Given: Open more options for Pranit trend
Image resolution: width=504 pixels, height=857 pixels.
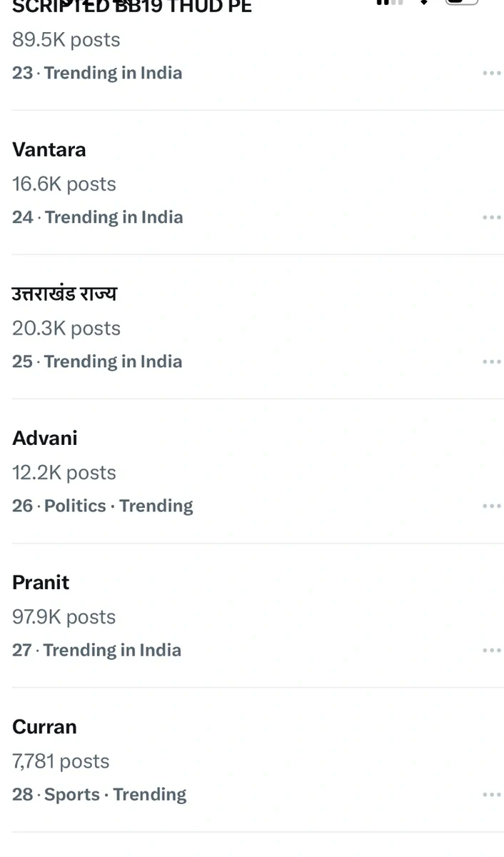Looking at the screenshot, I should (x=491, y=650).
